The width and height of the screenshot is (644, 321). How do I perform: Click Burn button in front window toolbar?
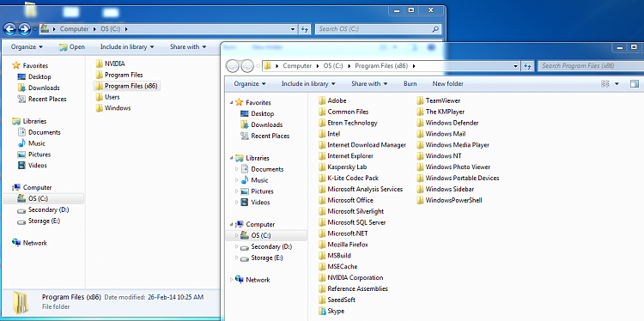coord(410,84)
